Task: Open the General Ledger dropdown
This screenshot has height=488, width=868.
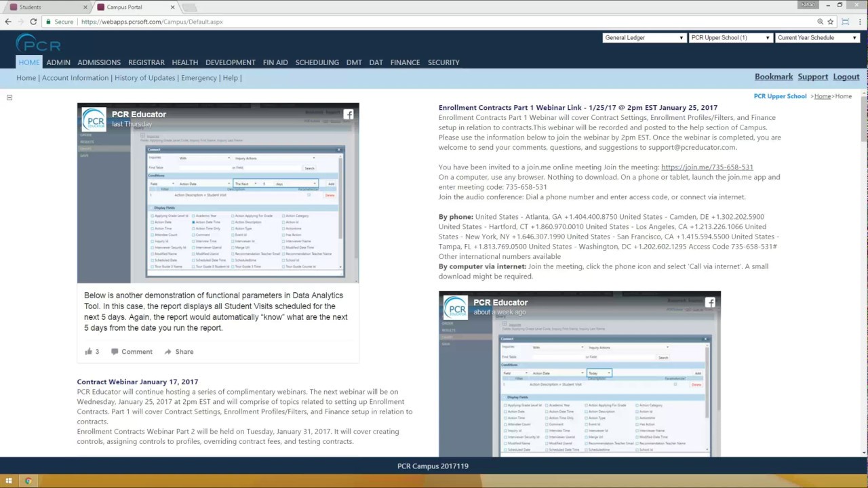Action: click(644, 38)
